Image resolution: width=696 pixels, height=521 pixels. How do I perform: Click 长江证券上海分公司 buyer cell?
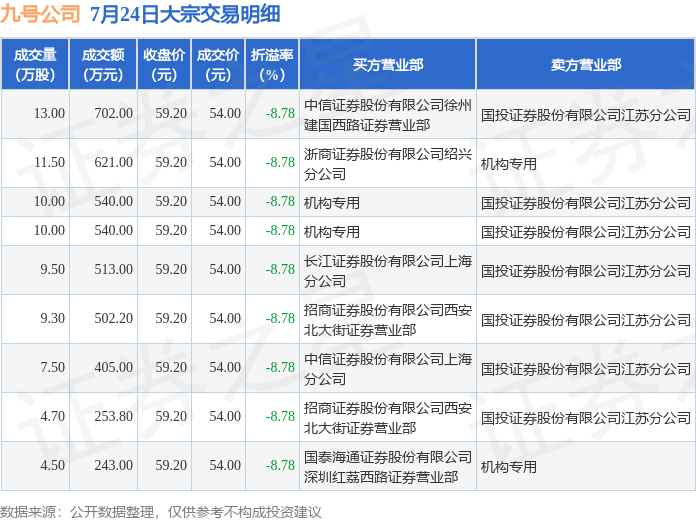point(388,271)
